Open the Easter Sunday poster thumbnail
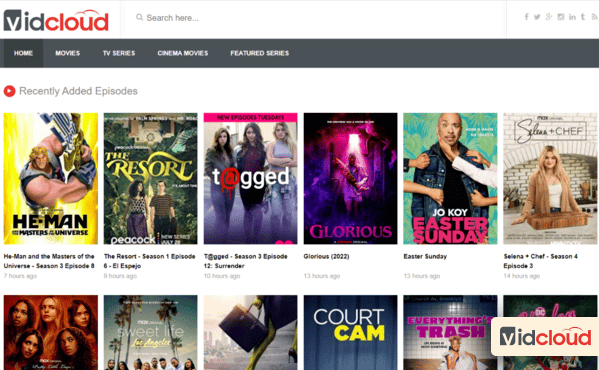The image size is (599, 370). point(450,178)
